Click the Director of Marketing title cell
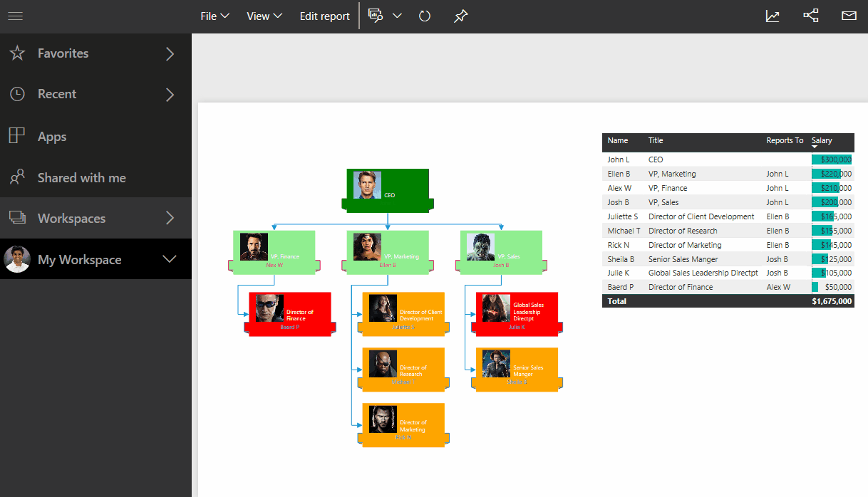The image size is (868, 497). (x=685, y=245)
